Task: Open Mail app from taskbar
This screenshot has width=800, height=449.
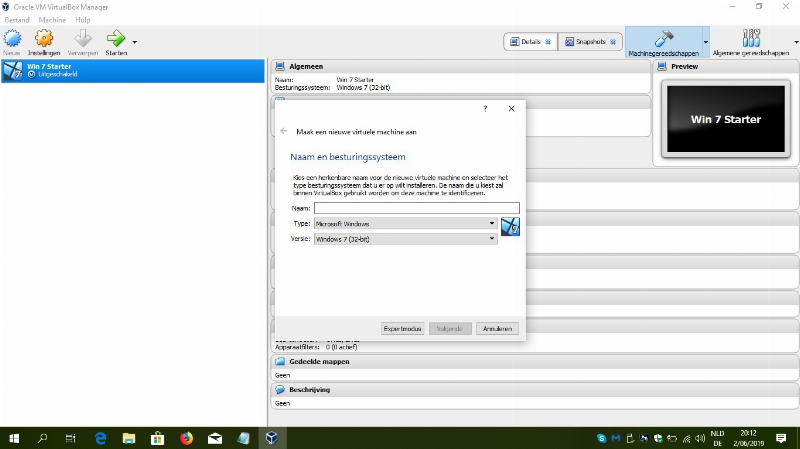Action: [x=215, y=438]
